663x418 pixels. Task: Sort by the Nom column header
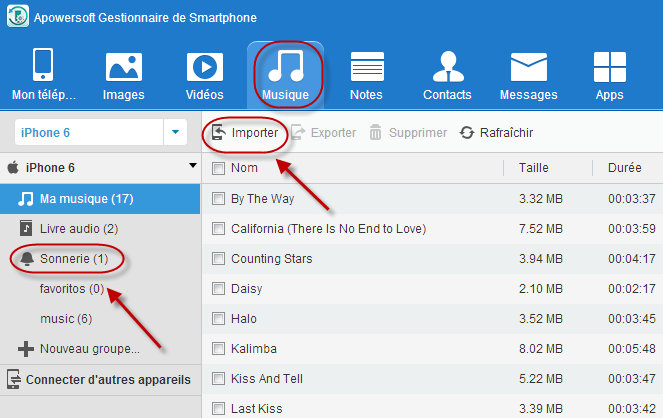(x=244, y=168)
